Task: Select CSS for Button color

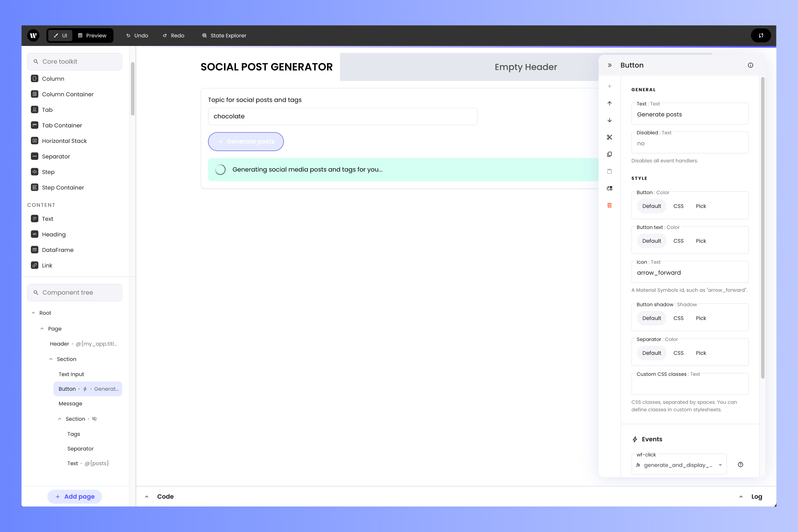Action: pos(678,206)
